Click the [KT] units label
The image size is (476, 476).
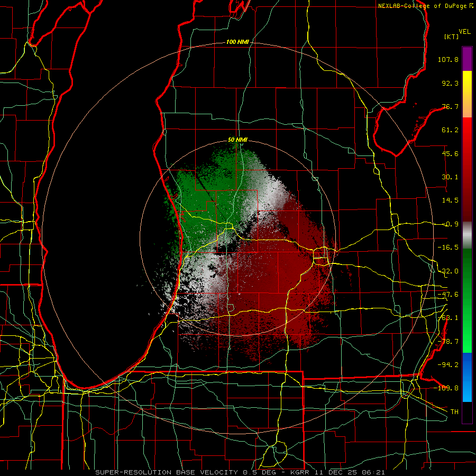coord(452,36)
